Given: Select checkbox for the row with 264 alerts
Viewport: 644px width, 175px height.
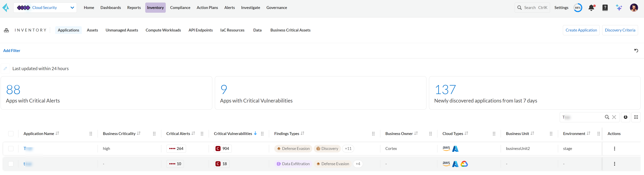Looking at the screenshot, I should point(11,149).
